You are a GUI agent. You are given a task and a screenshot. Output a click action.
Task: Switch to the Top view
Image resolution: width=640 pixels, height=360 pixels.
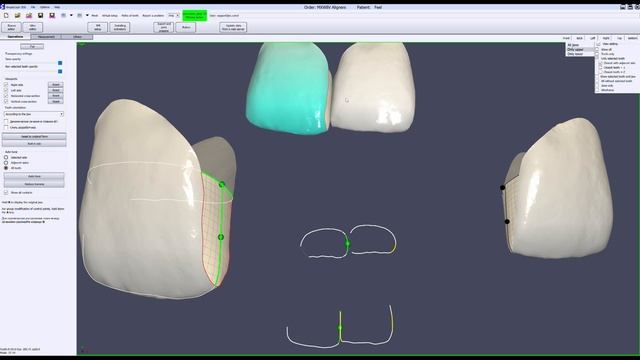pyautogui.click(x=620, y=38)
